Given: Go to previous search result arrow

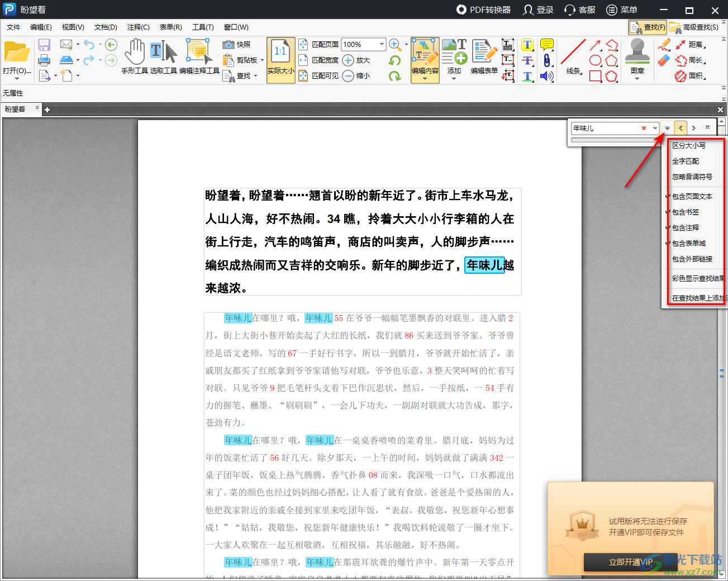Looking at the screenshot, I should pos(681,128).
